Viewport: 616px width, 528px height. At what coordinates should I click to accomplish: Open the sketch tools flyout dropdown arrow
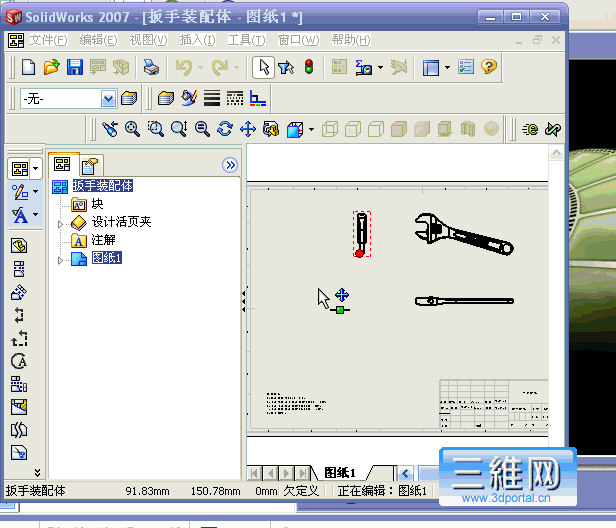35,192
